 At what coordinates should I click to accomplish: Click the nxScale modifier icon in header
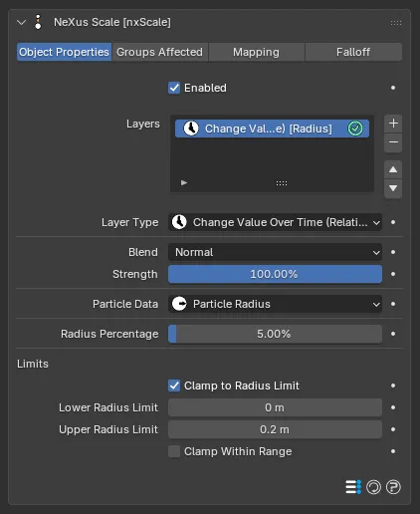click(38, 22)
